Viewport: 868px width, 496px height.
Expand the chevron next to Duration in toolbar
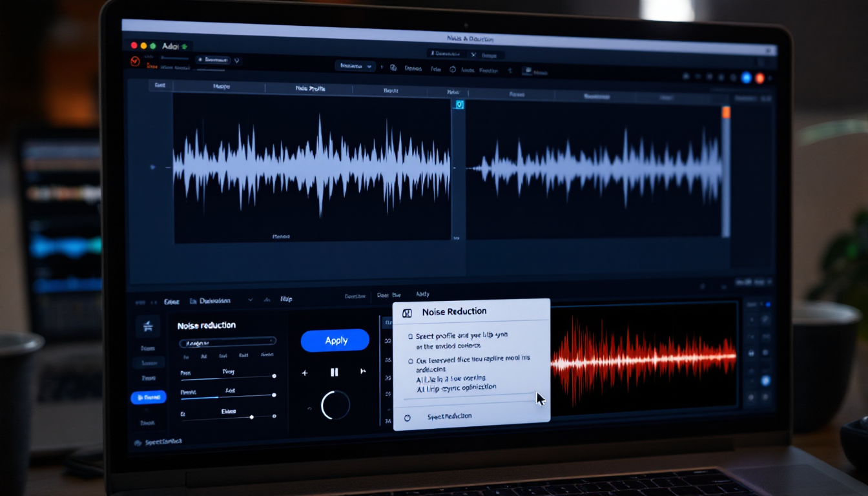coord(251,300)
